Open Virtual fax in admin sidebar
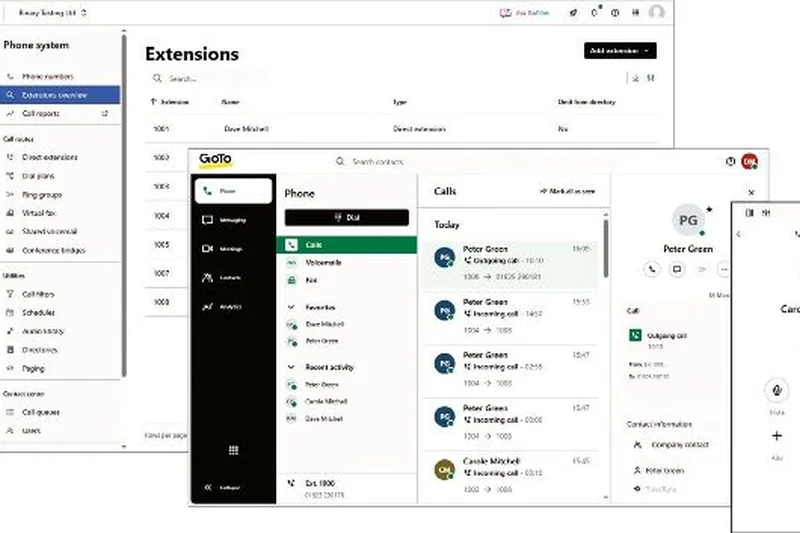This screenshot has height=533, width=800. click(39, 213)
